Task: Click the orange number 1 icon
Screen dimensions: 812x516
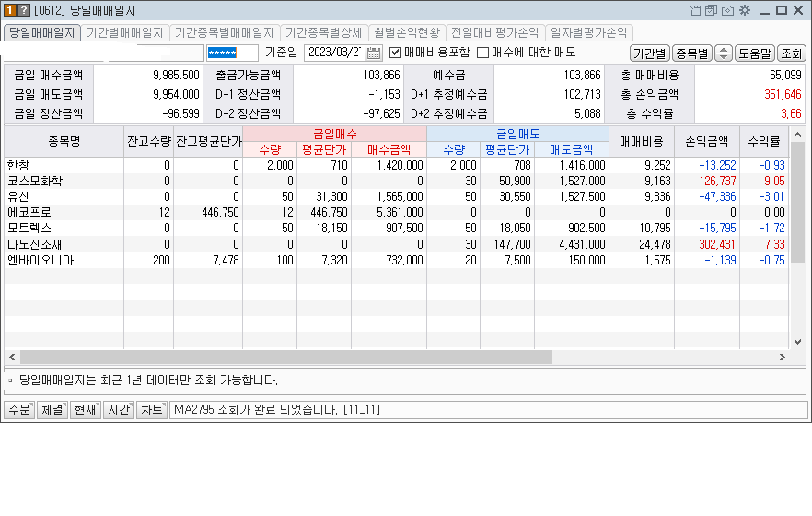Action: (x=9, y=10)
